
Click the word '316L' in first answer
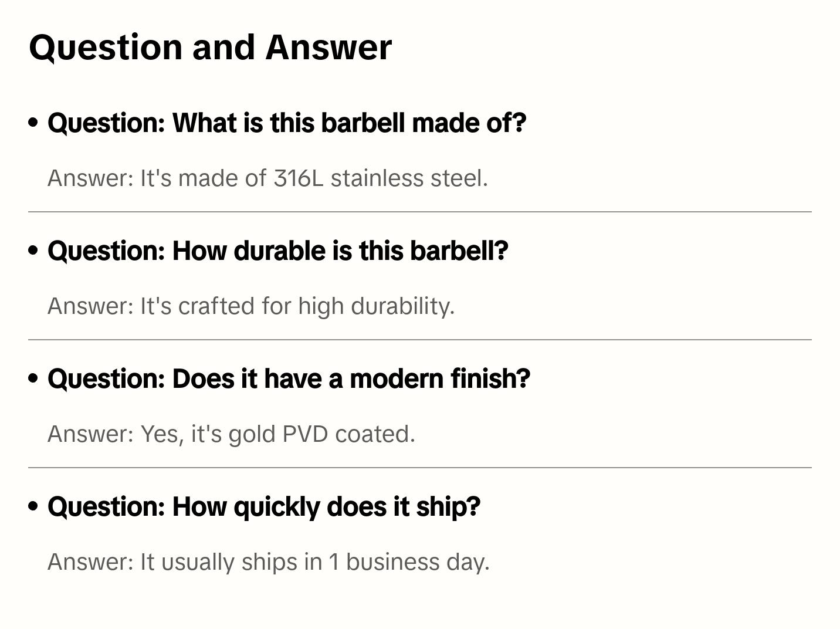coord(298,178)
